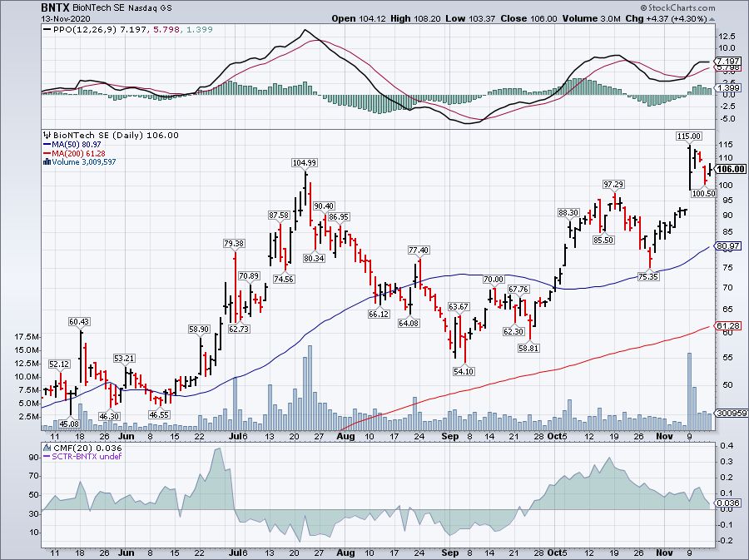Click the 70.00 price label
The width and height of the screenshot is (749, 560).
[x=494, y=280]
